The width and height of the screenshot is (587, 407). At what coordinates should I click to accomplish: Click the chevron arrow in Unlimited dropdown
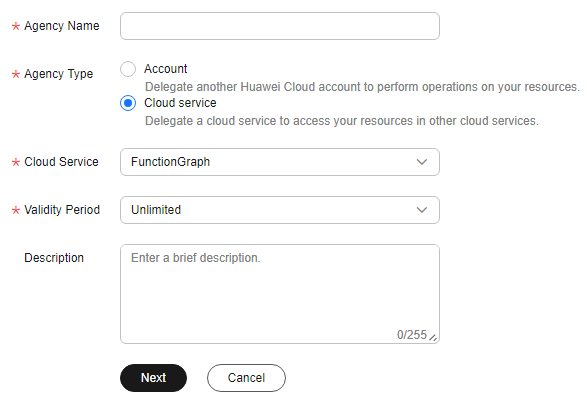[x=422, y=210]
